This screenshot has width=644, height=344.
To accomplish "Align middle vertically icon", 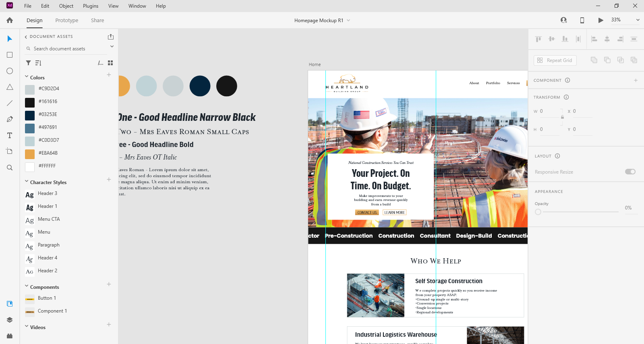I will tap(552, 39).
